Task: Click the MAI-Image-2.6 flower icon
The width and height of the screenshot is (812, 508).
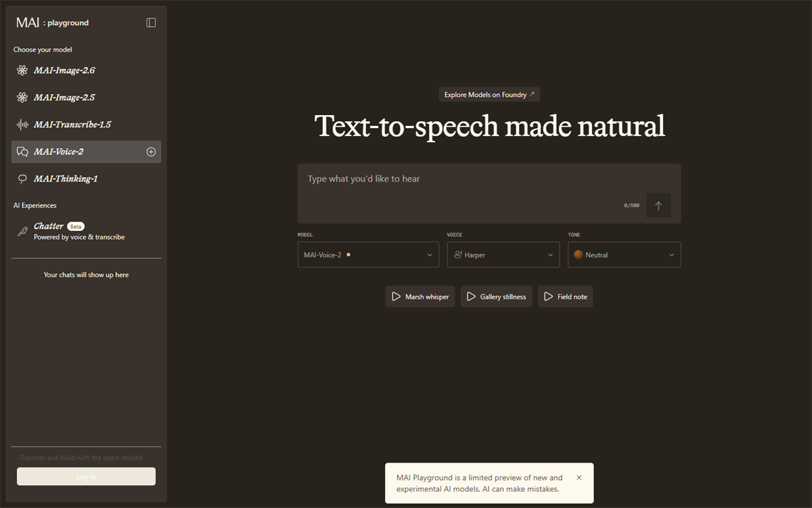Action: [x=22, y=70]
